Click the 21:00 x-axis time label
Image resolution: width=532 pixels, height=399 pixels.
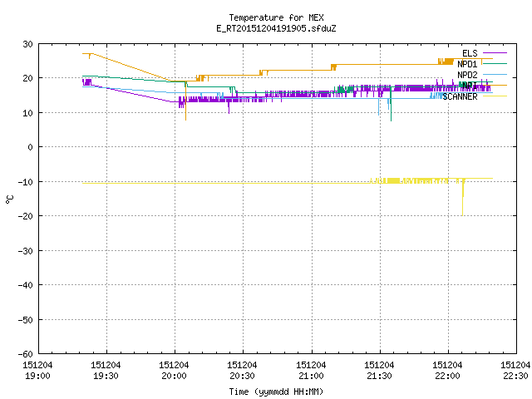pyautogui.click(x=311, y=376)
